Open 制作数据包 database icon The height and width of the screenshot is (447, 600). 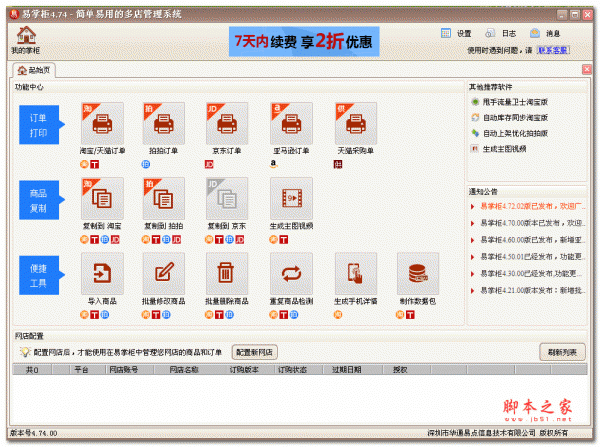pyautogui.click(x=418, y=273)
